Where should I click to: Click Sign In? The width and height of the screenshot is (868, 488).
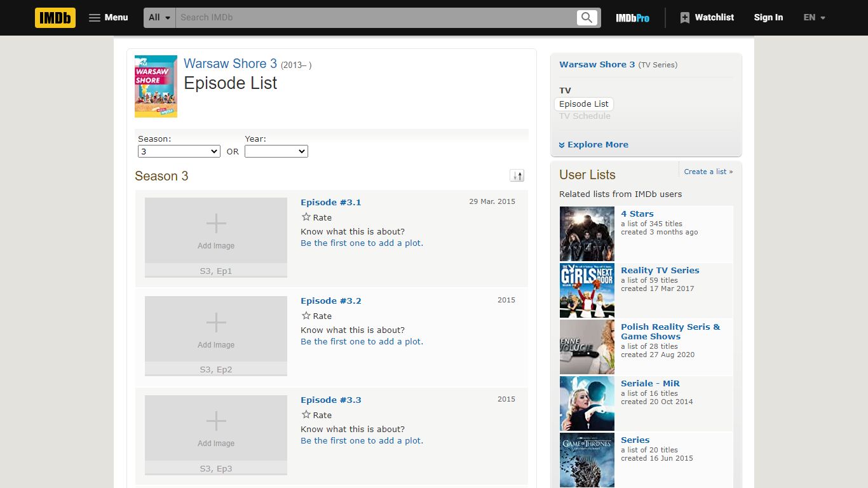pos(768,18)
